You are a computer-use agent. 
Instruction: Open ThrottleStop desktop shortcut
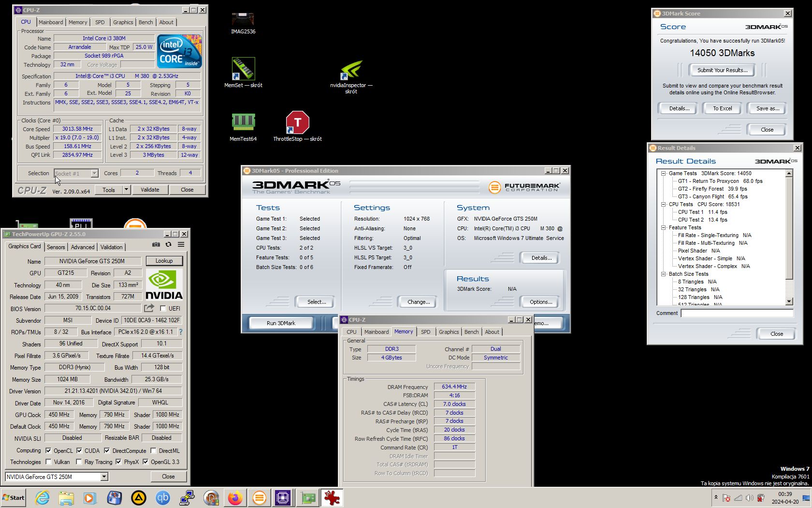[297, 126]
